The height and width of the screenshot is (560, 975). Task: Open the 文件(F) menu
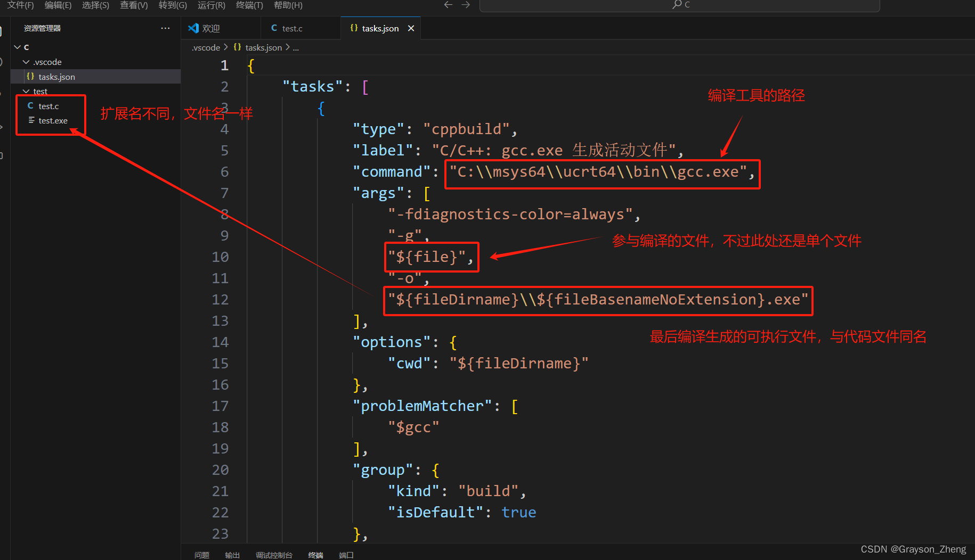pos(20,5)
